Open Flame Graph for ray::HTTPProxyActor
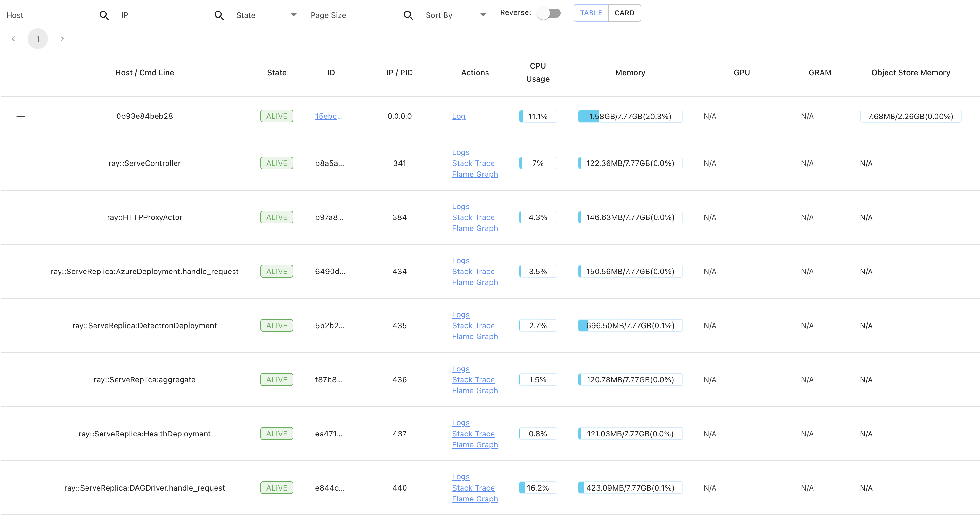 coord(475,228)
